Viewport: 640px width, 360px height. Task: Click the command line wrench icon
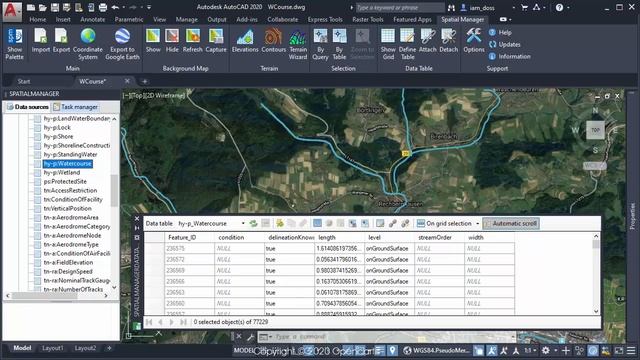pos(251,337)
